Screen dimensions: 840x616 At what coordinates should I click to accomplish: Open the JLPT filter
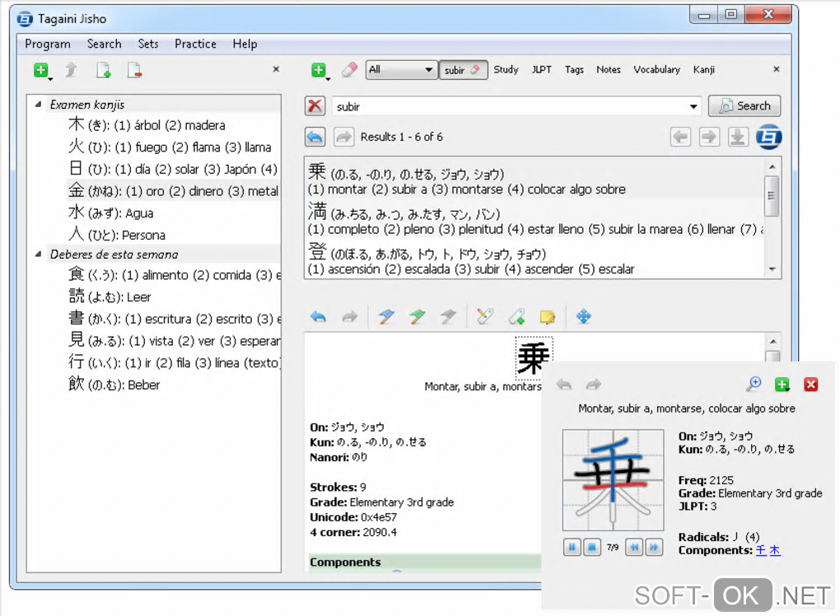click(541, 70)
